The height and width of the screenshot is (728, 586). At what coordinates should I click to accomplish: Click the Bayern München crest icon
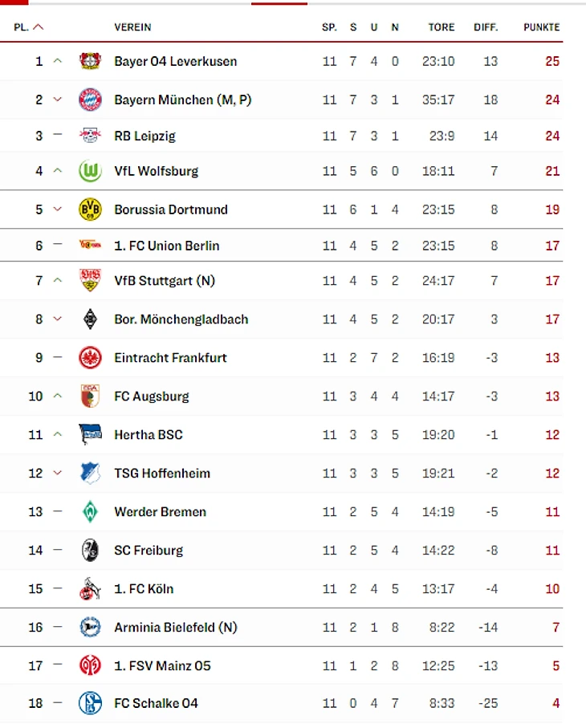90,100
